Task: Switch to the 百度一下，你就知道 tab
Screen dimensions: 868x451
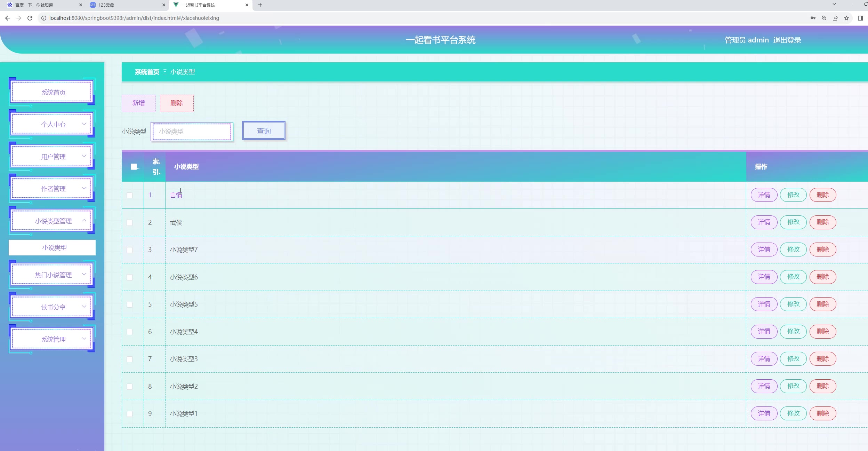Action: [x=44, y=5]
